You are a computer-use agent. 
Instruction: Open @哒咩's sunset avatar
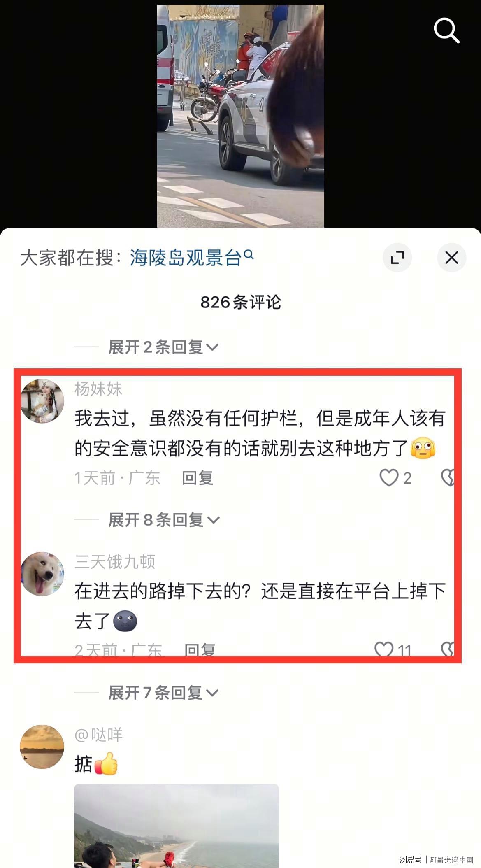pyautogui.click(x=42, y=747)
